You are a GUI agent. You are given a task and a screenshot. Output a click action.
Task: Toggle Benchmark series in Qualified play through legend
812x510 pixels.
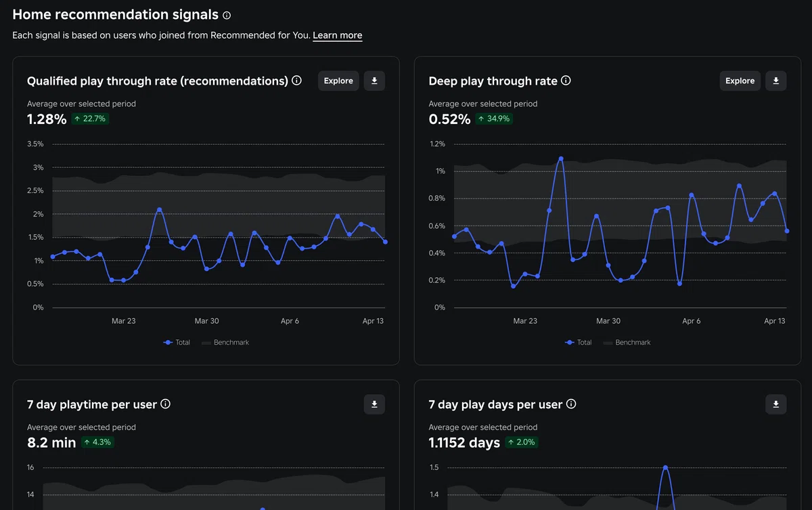click(x=225, y=343)
